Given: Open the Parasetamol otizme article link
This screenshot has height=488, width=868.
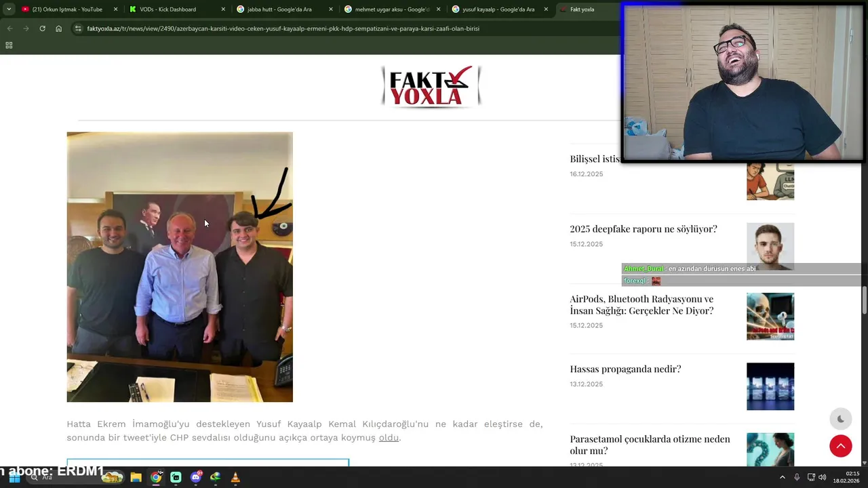Looking at the screenshot, I should tap(650, 445).
